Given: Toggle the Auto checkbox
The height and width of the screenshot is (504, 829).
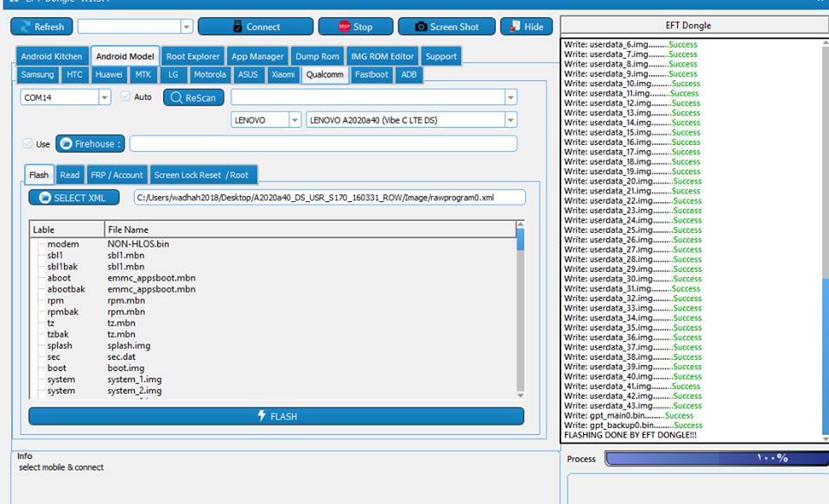Looking at the screenshot, I should 125,96.
